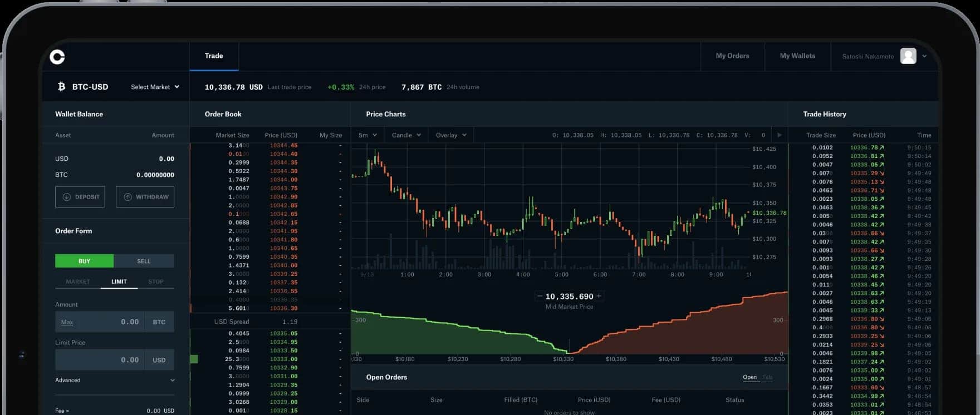This screenshot has height=415, width=980.
Task: Click the Withdraw button with up-arrow icon
Action: point(145,197)
